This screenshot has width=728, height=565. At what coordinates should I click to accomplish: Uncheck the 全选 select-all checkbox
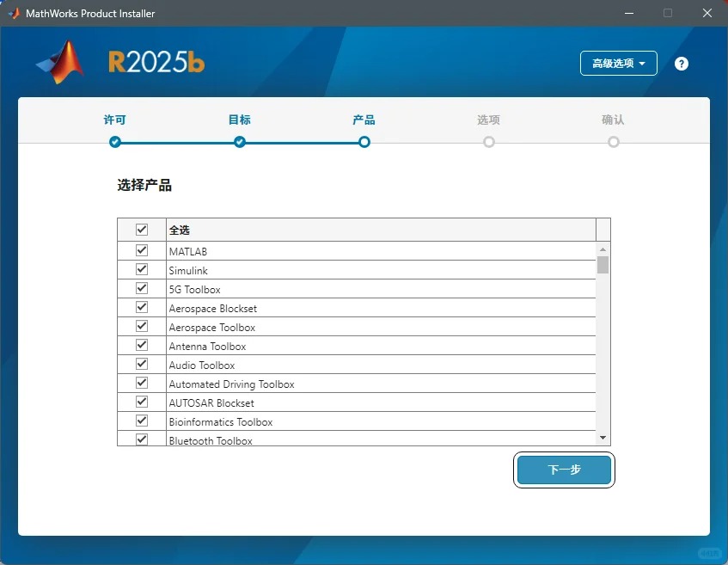(x=142, y=230)
